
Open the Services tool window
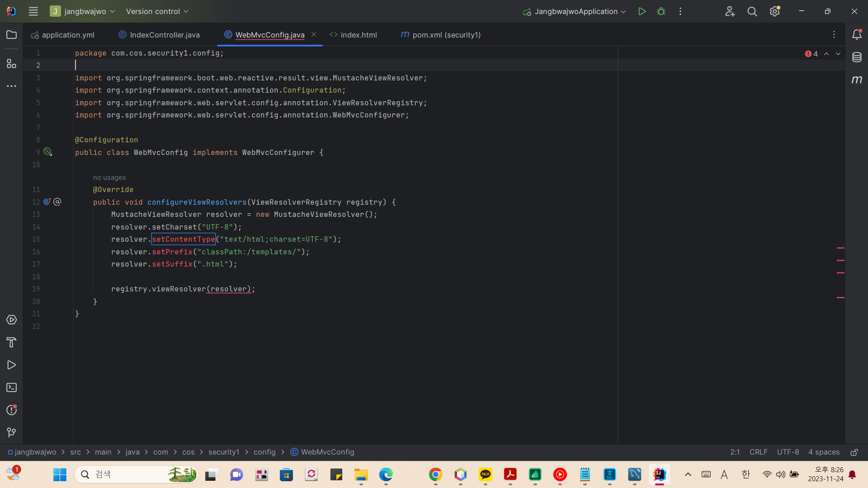12,320
